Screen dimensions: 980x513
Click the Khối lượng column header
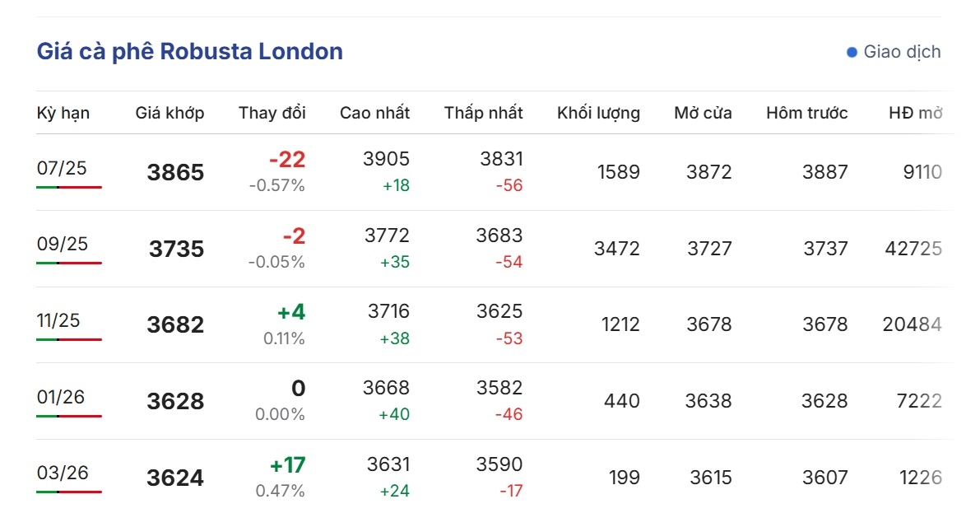pos(599,114)
